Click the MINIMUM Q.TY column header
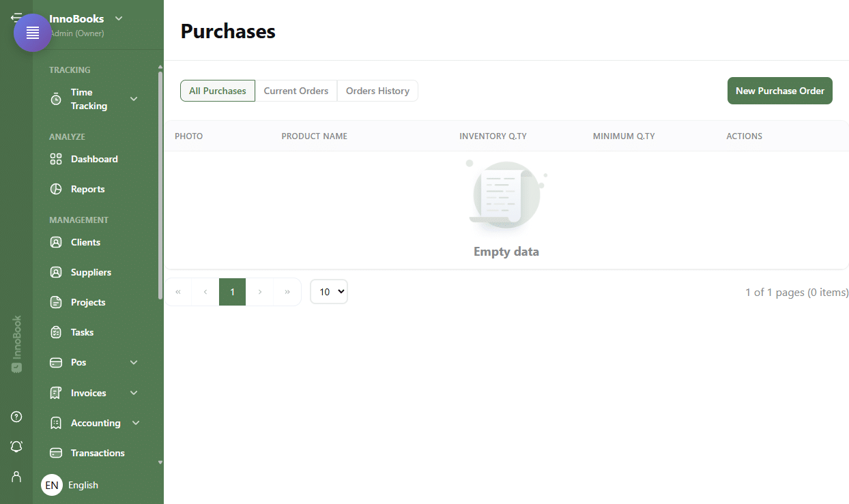The height and width of the screenshot is (504, 849). (x=624, y=136)
